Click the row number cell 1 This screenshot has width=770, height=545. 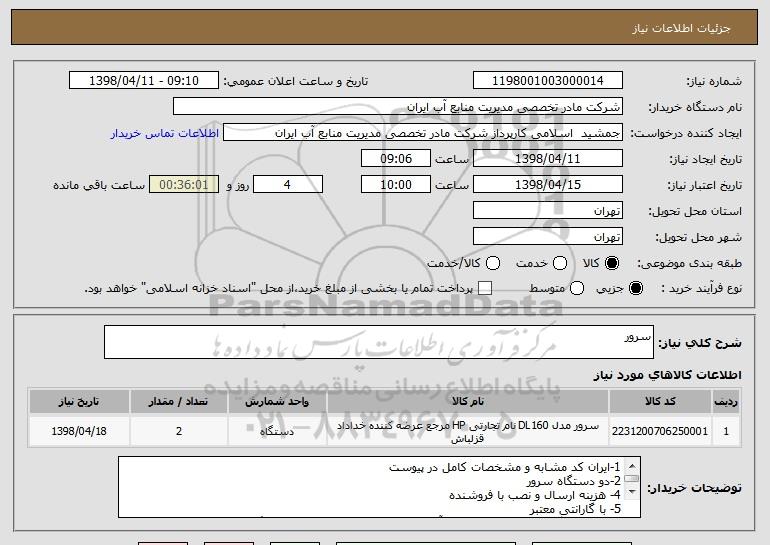click(x=726, y=431)
